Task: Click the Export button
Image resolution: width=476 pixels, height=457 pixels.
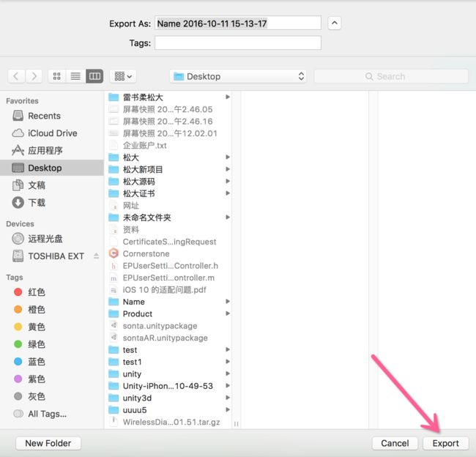Action: [x=446, y=443]
